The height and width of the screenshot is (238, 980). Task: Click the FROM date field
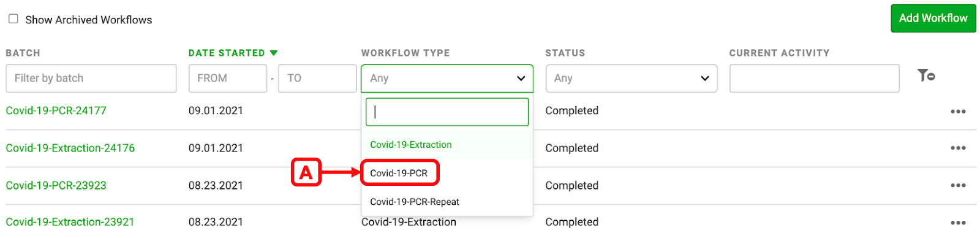coord(228,79)
